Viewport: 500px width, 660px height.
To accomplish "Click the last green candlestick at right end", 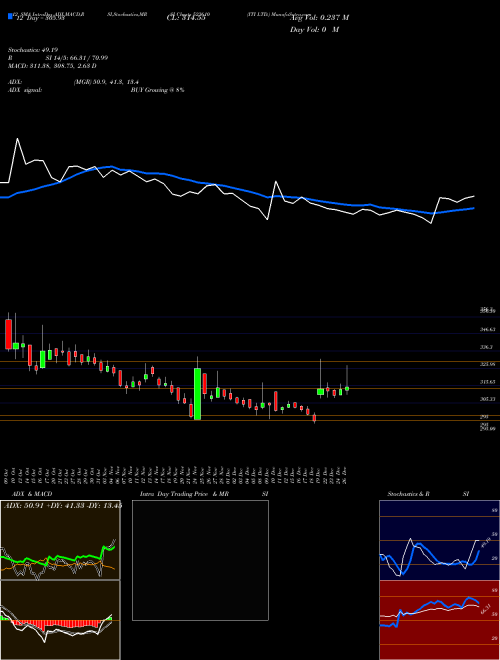I will [x=347, y=389].
